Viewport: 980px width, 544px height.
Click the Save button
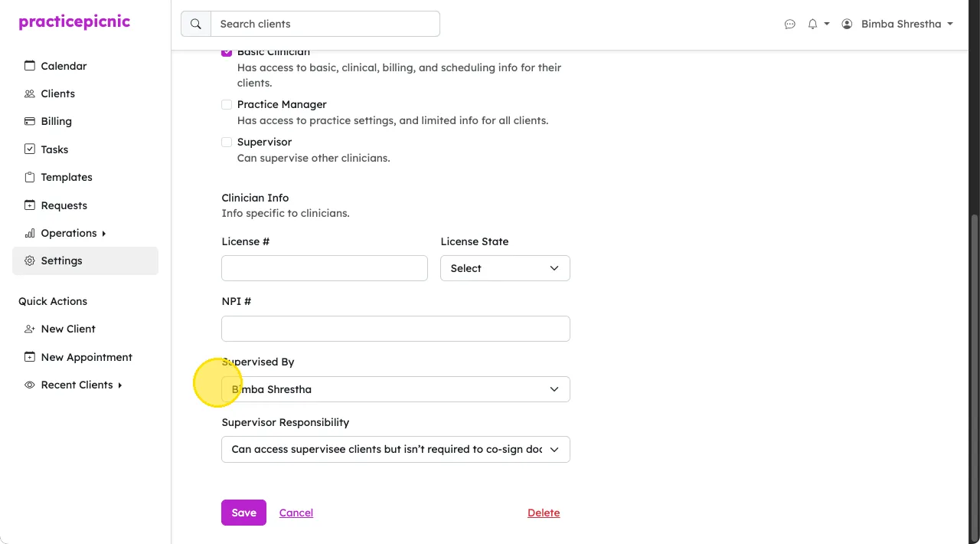(x=243, y=513)
